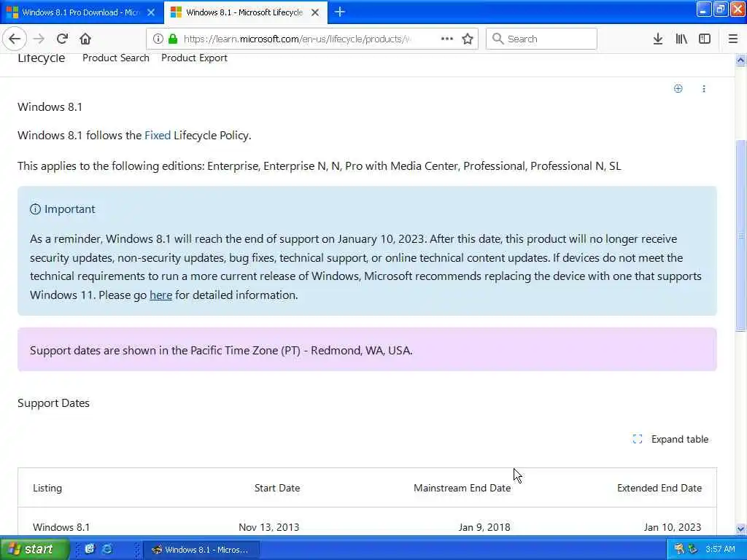This screenshot has height=560, width=747.
Task: Click the second system tray icon
Action: coord(693,549)
